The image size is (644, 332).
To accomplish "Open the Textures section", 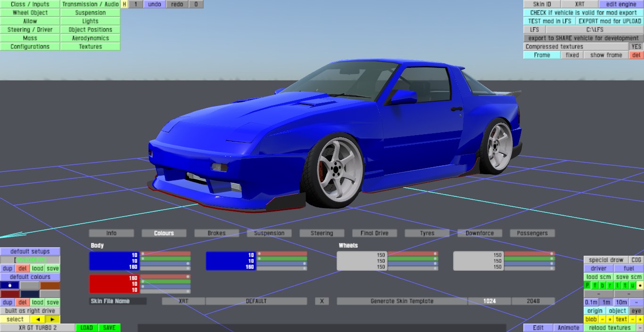I will [91, 47].
